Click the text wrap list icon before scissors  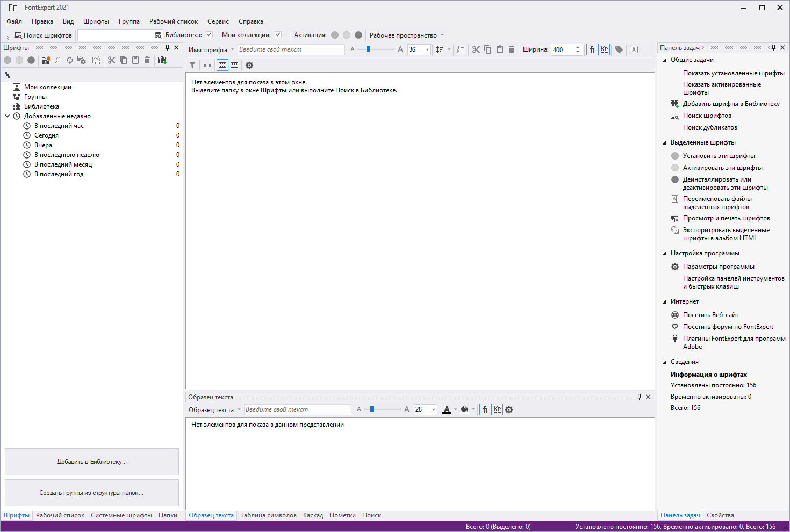461,49
